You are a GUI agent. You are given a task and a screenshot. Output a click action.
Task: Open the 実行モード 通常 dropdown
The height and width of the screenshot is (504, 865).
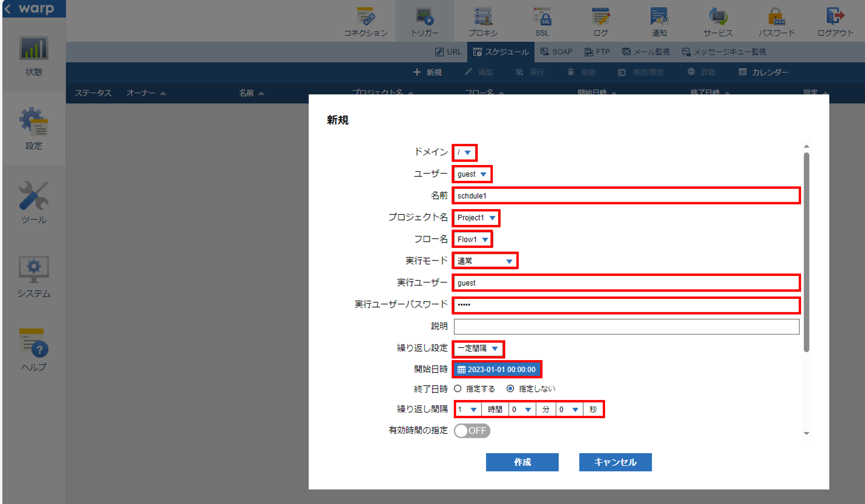(x=485, y=261)
